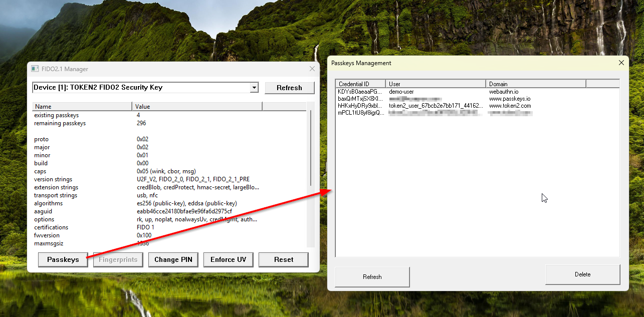Click the Change PIN button

pyautogui.click(x=173, y=259)
